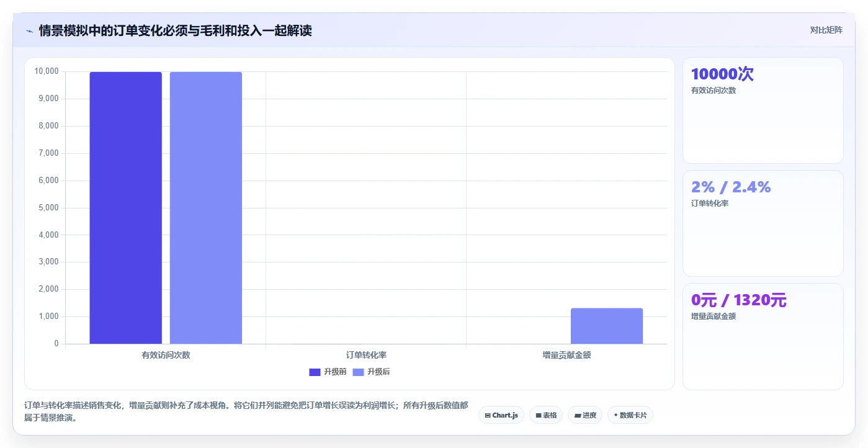Screen dimensions: 868x448
Task: Select the 升级前 bar for 有效访问次数
Action: [125, 208]
